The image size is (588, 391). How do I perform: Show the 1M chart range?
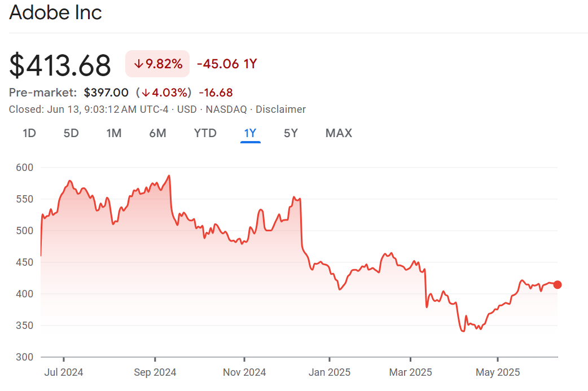click(114, 133)
